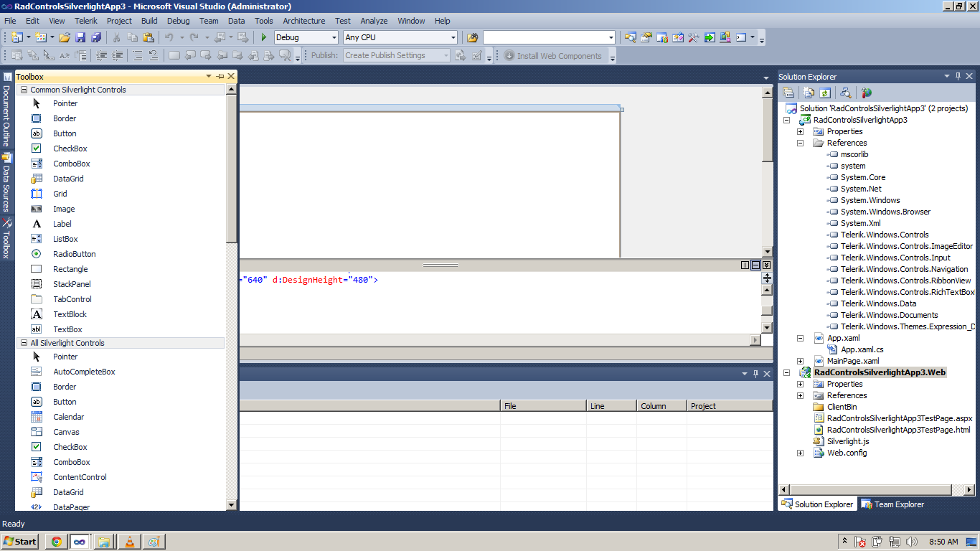Click ASP.NET Configuration icon in Solution Explorer
The height and width of the screenshot is (551, 980).
867,93
